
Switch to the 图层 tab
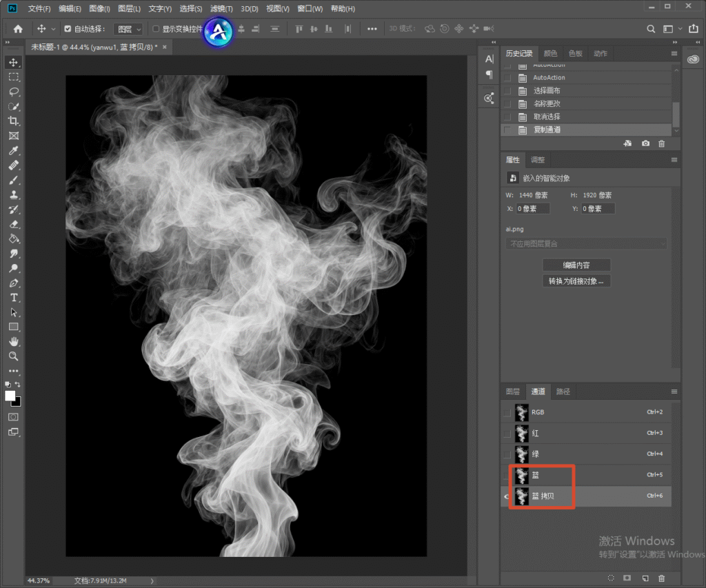[x=513, y=392]
